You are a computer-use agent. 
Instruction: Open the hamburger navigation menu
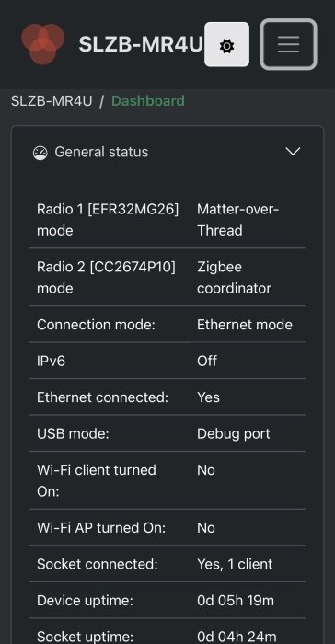pyautogui.click(x=289, y=44)
